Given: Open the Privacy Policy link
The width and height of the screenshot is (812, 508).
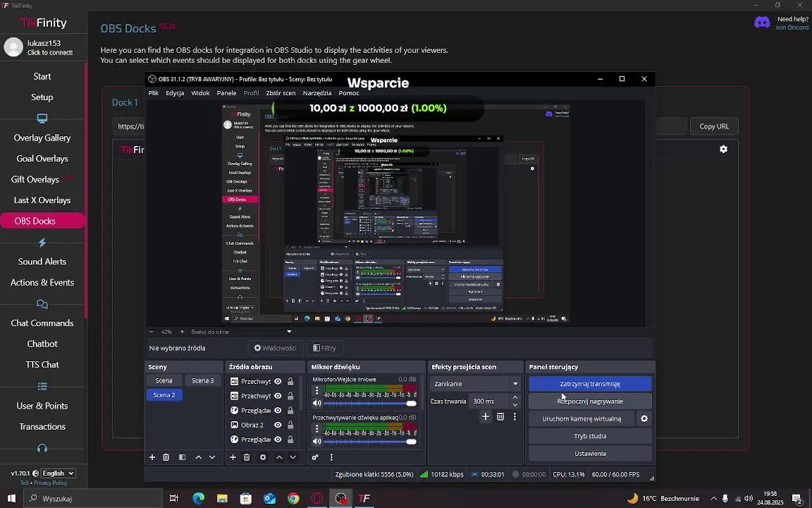Looking at the screenshot, I should tap(50, 483).
